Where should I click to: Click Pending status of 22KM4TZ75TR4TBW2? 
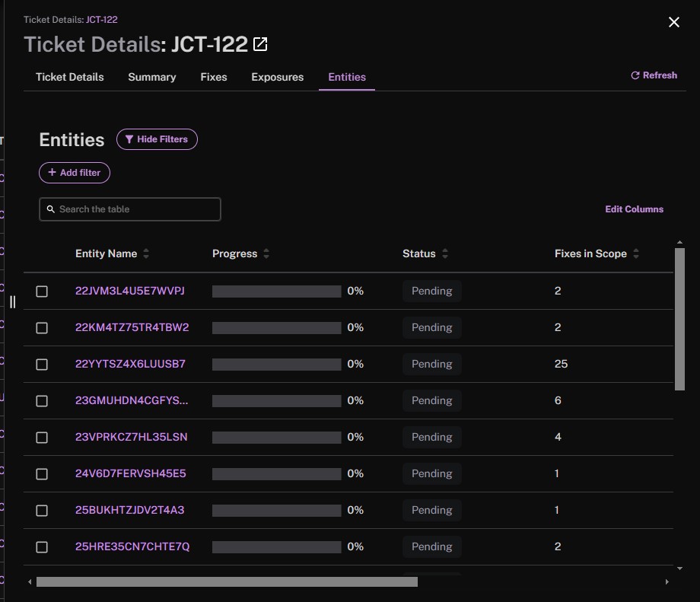point(431,327)
